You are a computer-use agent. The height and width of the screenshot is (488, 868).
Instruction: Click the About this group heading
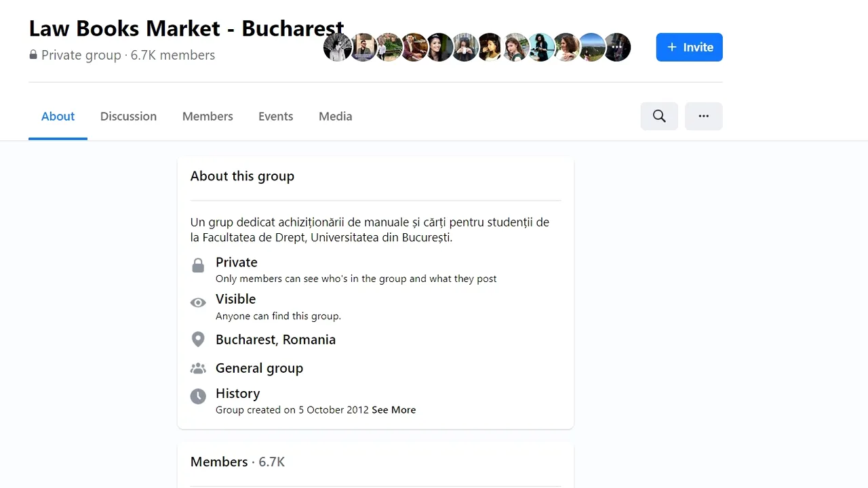242,176
